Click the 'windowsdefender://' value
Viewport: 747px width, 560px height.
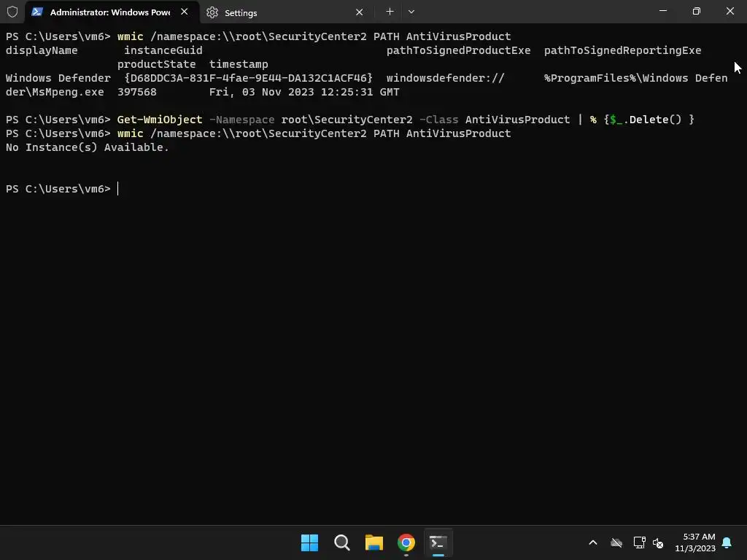[446, 78]
